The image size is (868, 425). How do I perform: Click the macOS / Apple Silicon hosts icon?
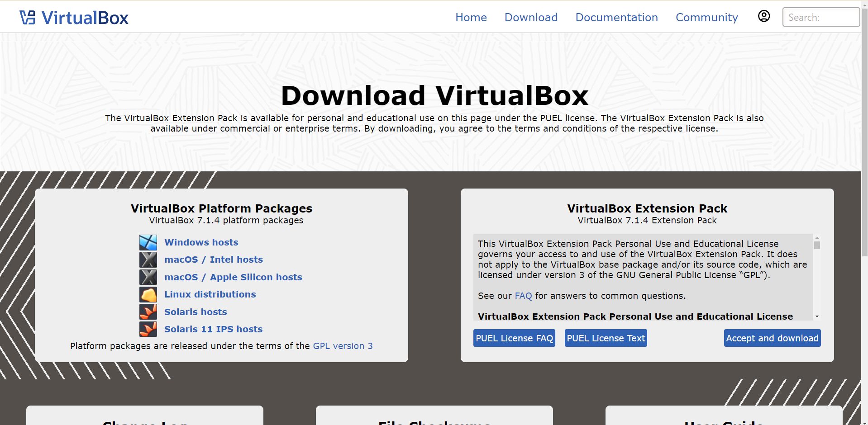pos(148,277)
